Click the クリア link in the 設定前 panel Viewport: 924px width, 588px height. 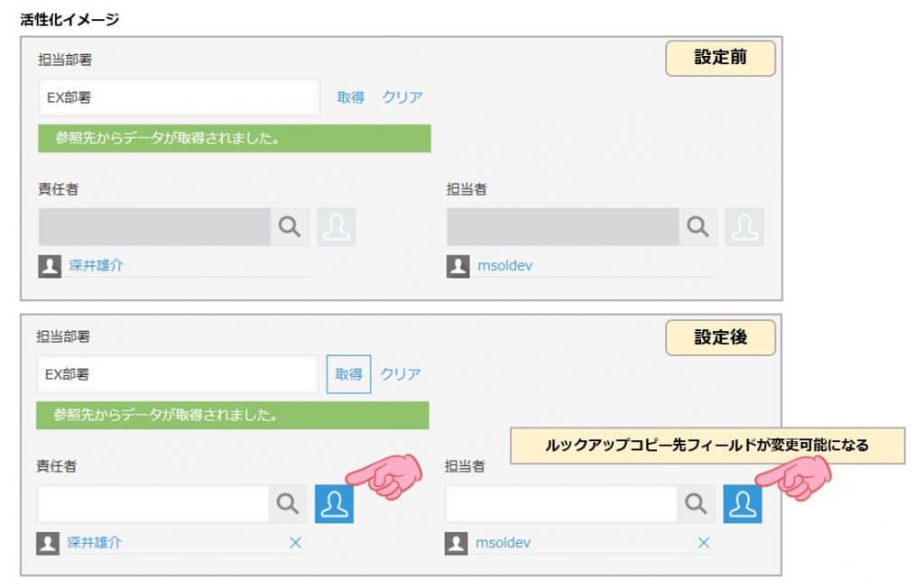tap(402, 97)
